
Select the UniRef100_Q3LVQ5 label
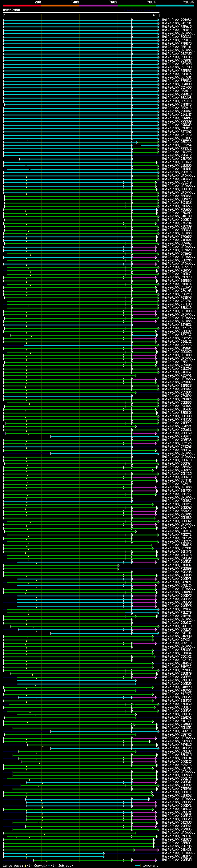tap(177, 159)
